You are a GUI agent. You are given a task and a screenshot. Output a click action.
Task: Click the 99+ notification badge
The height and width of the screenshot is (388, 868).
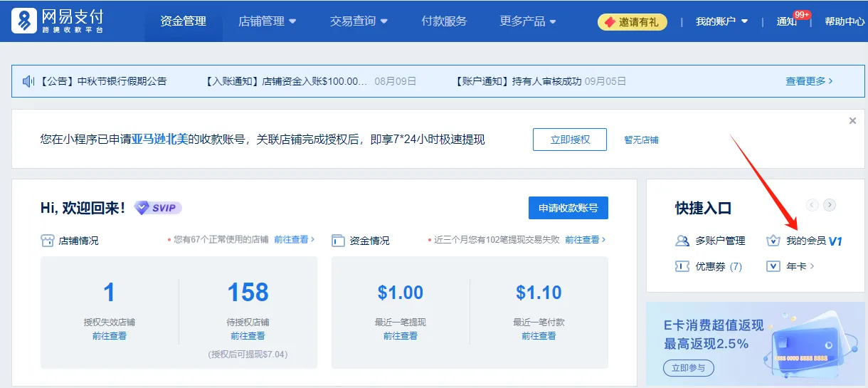pos(802,15)
